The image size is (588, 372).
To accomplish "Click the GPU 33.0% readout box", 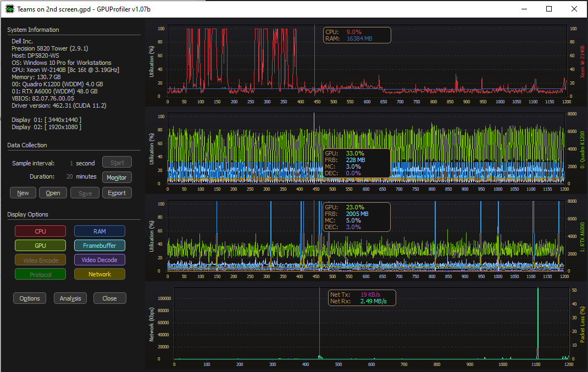I will (x=357, y=163).
